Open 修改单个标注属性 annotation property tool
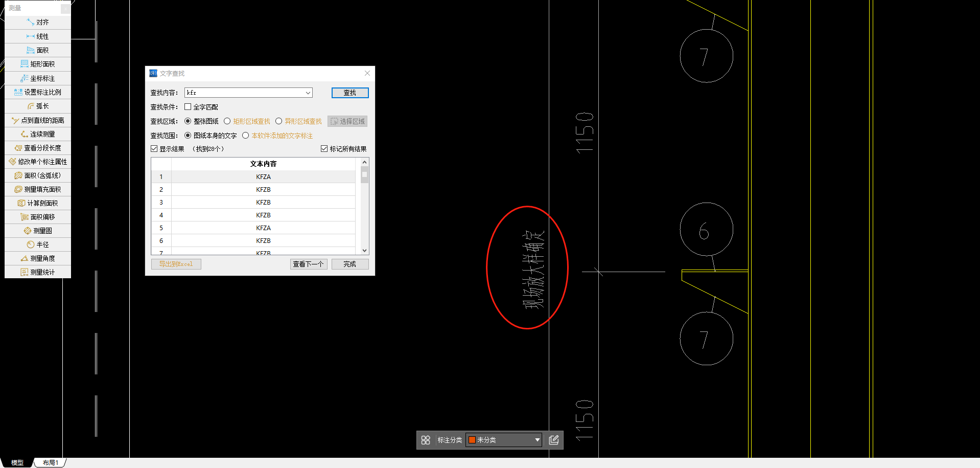 38,162
